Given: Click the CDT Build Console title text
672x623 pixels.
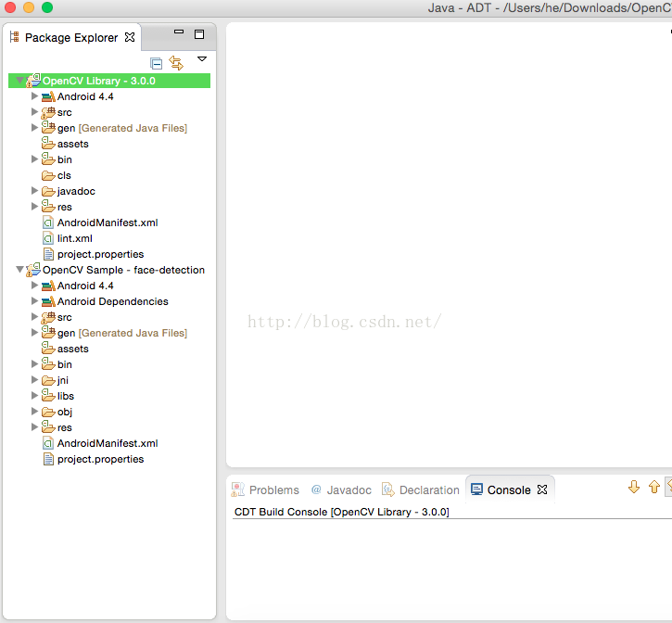Looking at the screenshot, I should click(342, 512).
